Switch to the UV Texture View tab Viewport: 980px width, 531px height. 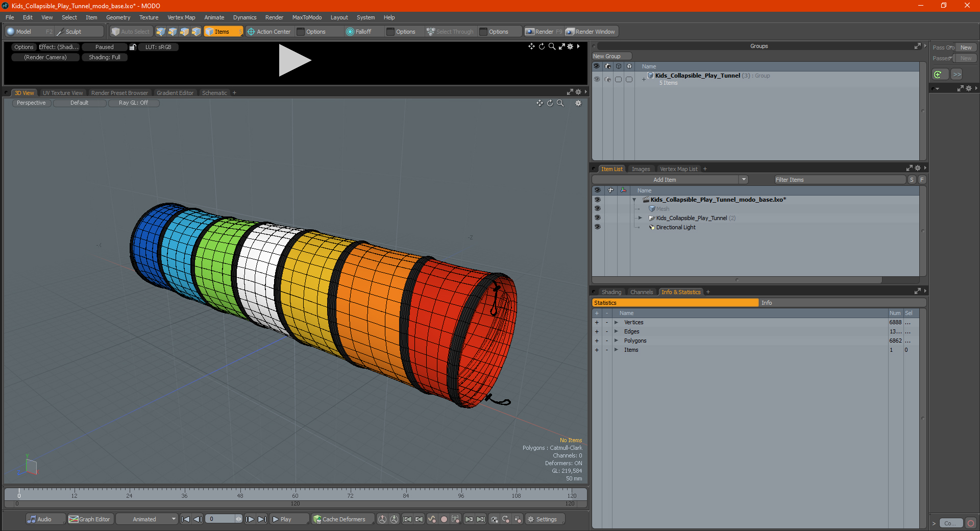tap(63, 93)
